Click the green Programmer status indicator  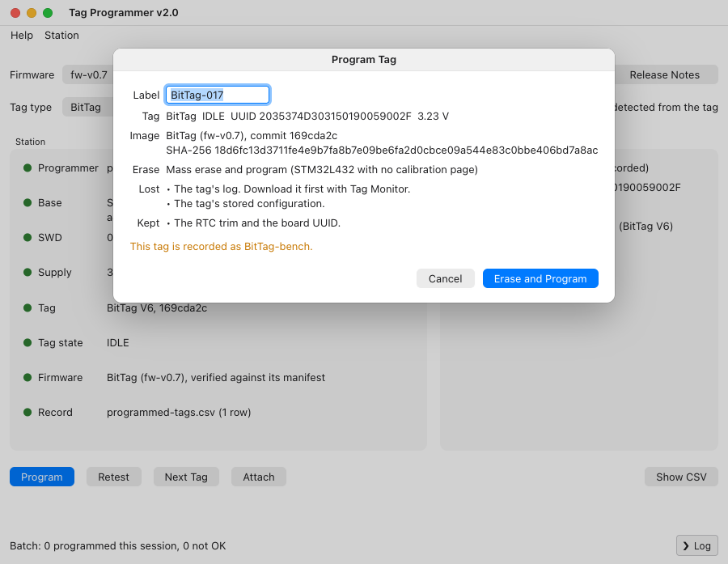click(28, 168)
